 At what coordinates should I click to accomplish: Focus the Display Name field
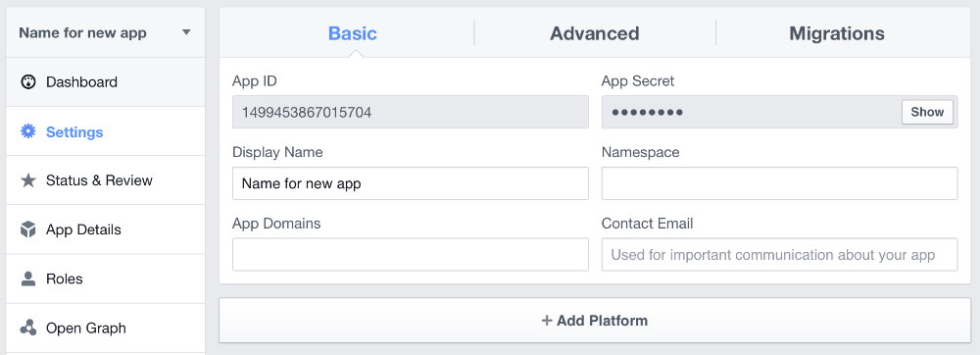[x=410, y=183]
